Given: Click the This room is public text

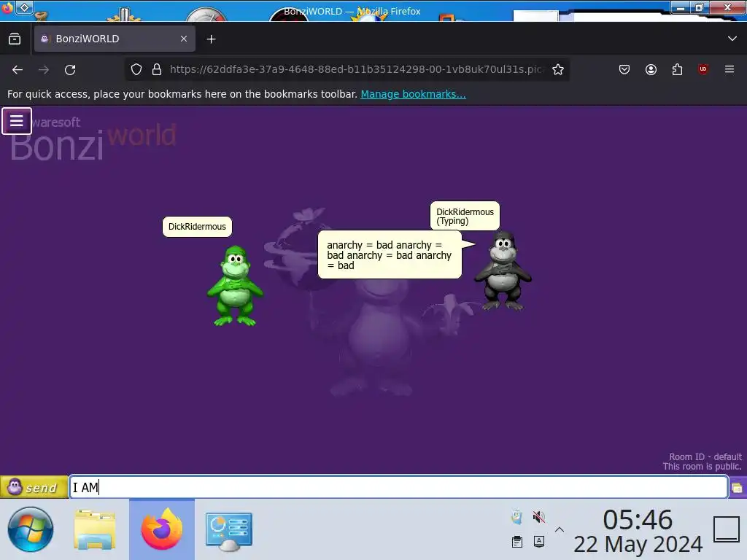Looking at the screenshot, I should point(702,467).
